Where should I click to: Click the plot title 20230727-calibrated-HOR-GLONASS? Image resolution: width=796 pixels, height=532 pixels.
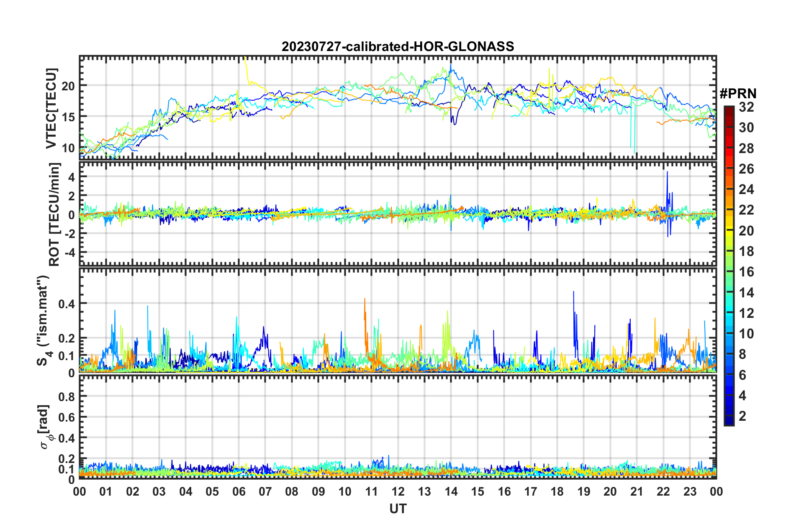(x=398, y=46)
